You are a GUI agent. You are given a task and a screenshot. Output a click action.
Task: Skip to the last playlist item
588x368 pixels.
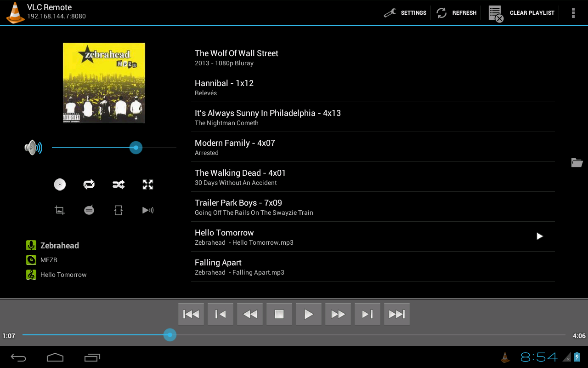coord(397,314)
